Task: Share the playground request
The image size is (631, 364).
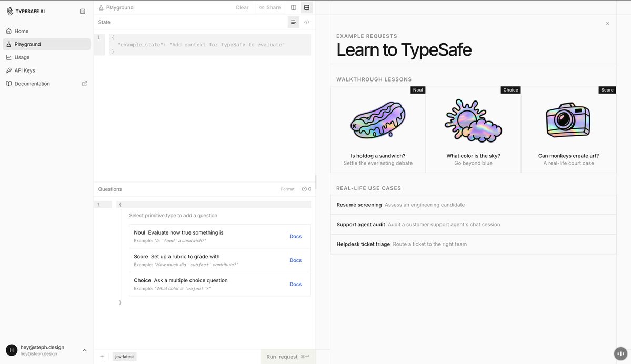Action: click(270, 8)
